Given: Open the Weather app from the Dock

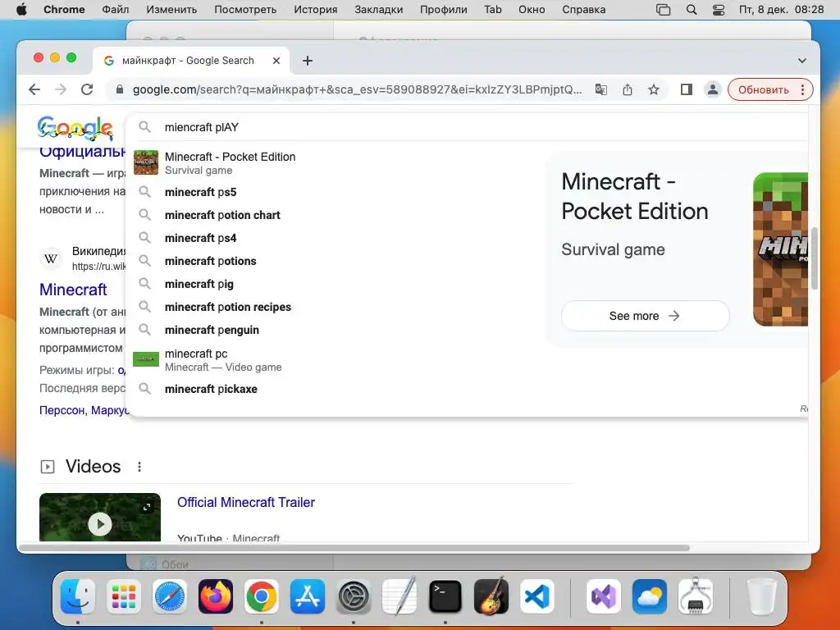Looking at the screenshot, I should pos(650,596).
